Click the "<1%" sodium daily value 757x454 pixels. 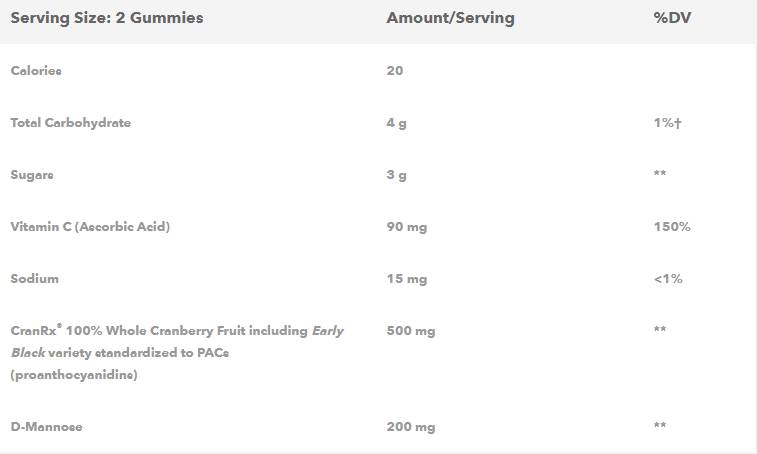click(667, 279)
